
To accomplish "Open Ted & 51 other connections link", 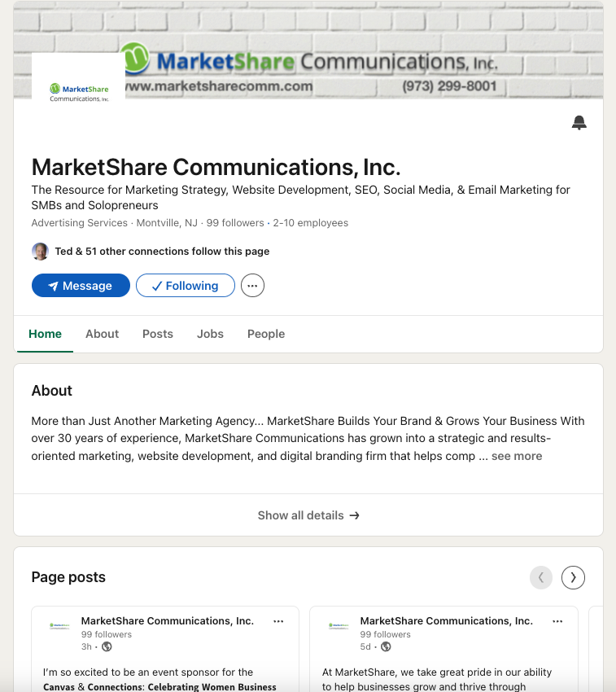I will click(x=162, y=251).
